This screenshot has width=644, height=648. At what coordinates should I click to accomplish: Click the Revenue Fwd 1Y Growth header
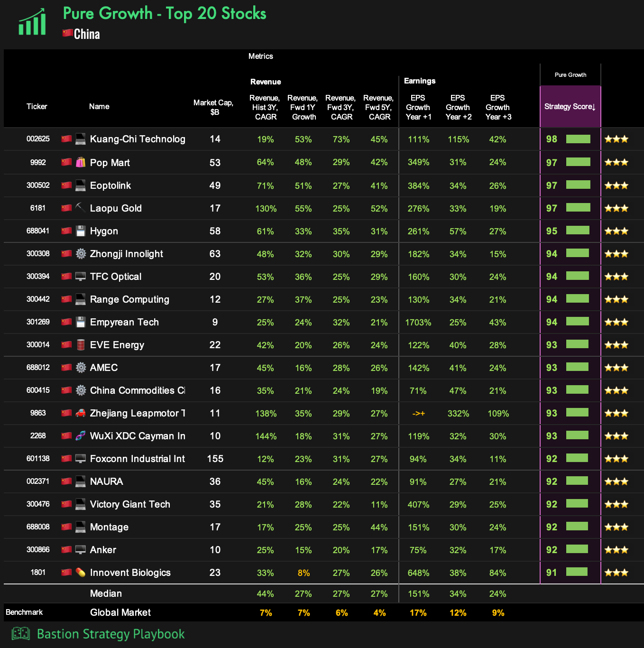tap(303, 107)
